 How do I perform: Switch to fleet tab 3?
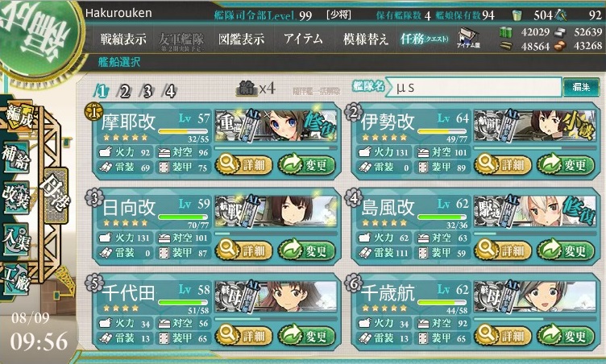[x=147, y=92]
